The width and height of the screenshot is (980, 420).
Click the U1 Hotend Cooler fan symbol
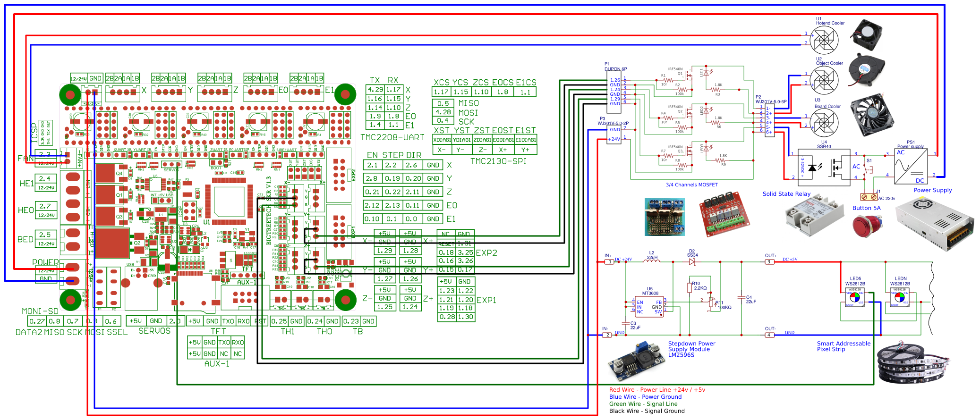coord(824,40)
